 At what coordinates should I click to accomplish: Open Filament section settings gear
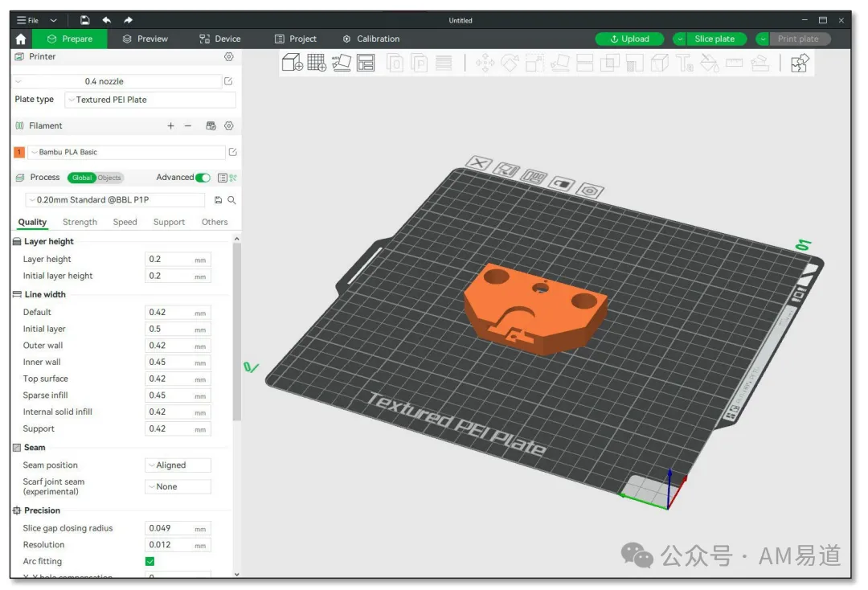(x=228, y=126)
